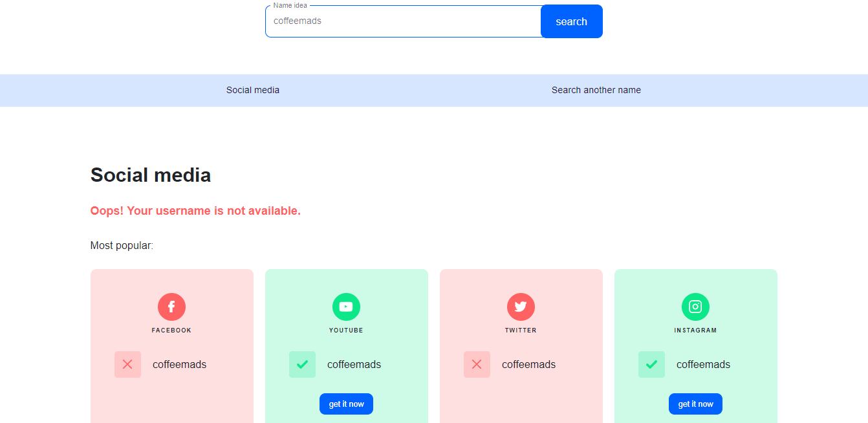Screen dimensions: 868x423
Task: Click the Social media page heading
Action: pos(150,175)
